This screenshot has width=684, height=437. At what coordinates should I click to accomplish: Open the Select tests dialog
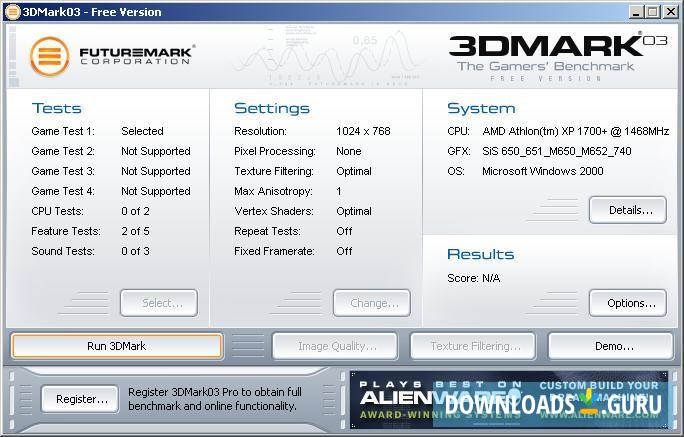pos(159,303)
